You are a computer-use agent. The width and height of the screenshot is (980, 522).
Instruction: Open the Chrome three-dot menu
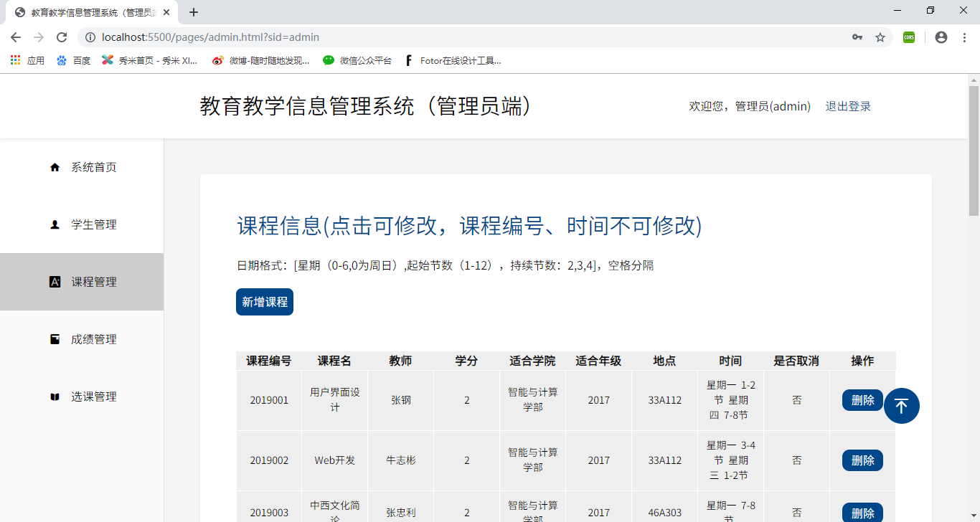[964, 37]
